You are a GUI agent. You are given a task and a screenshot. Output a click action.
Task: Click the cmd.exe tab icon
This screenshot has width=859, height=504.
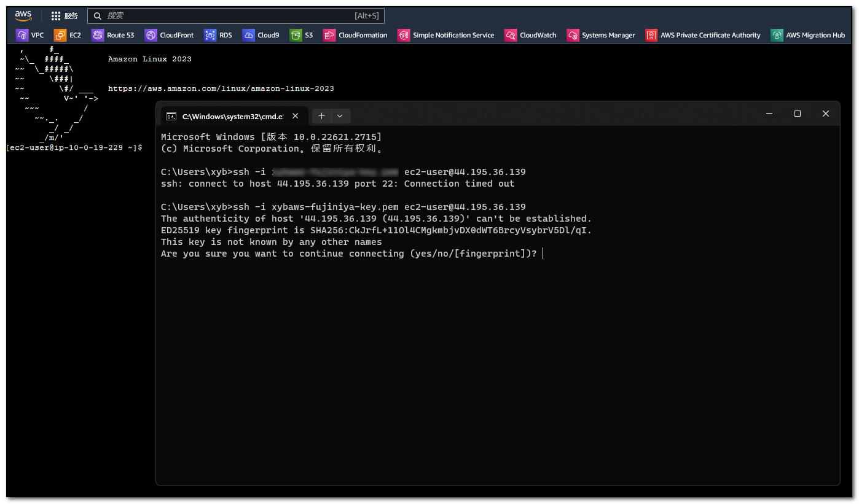tap(172, 116)
